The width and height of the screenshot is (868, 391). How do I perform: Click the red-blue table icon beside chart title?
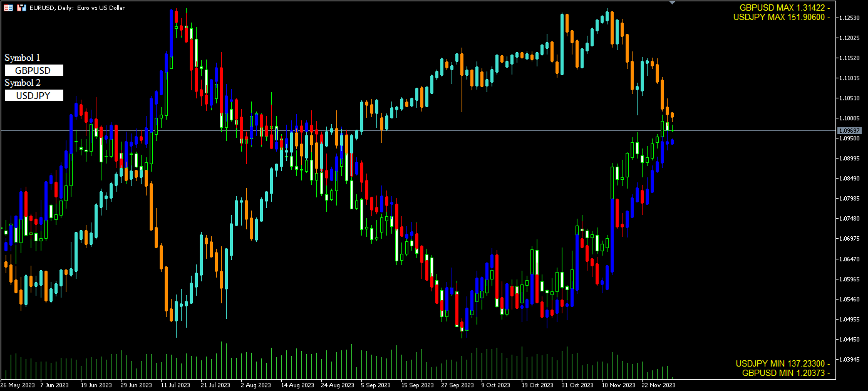point(8,8)
